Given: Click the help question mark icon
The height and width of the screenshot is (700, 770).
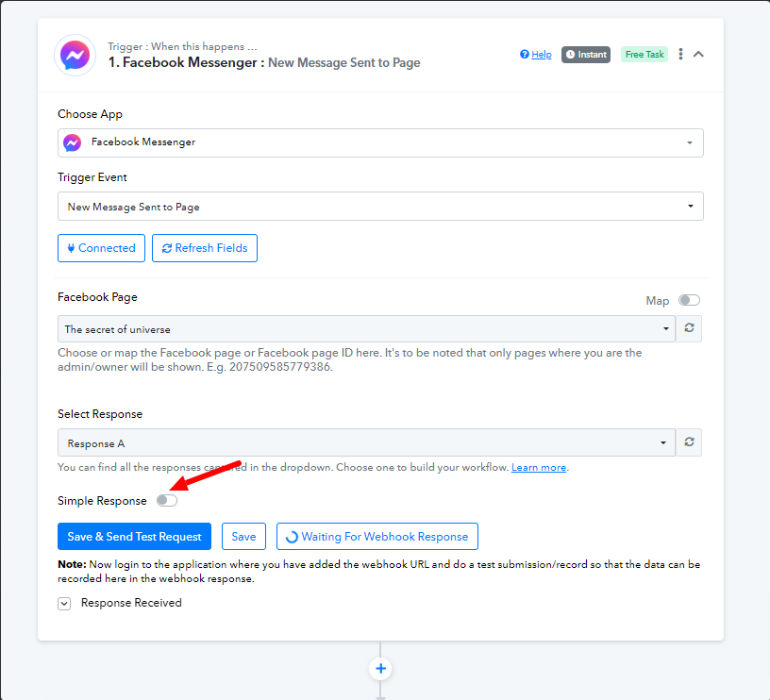Looking at the screenshot, I should tap(525, 54).
